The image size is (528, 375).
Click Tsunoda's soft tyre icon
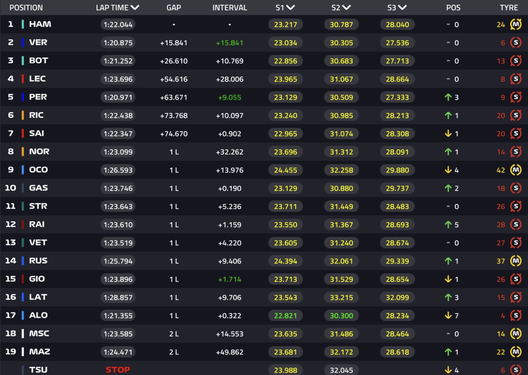coord(516,369)
